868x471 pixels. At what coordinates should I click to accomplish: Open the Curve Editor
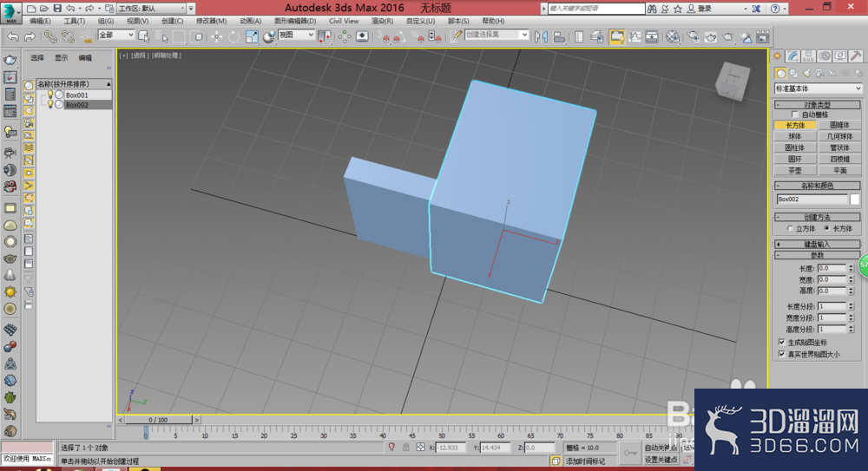(x=635, y=36)
